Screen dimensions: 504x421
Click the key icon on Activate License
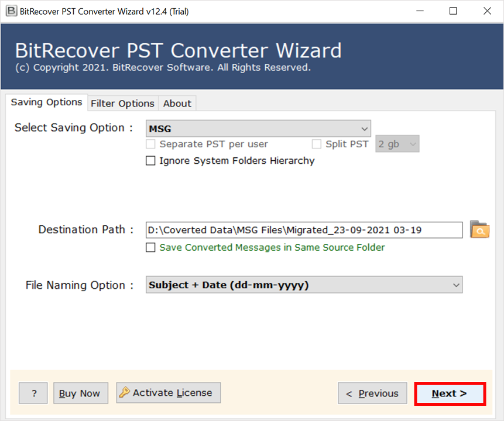(x=125, y=392)
